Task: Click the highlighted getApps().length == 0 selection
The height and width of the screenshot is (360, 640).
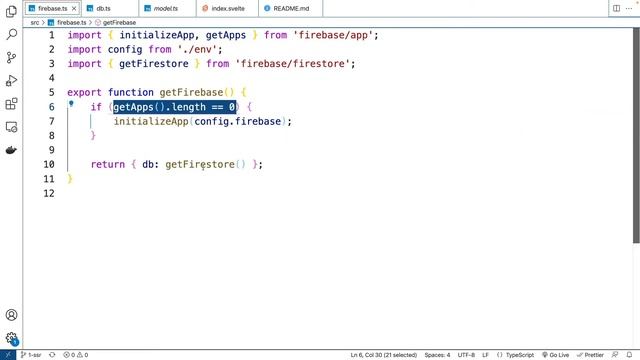Action: click(175, 107)
